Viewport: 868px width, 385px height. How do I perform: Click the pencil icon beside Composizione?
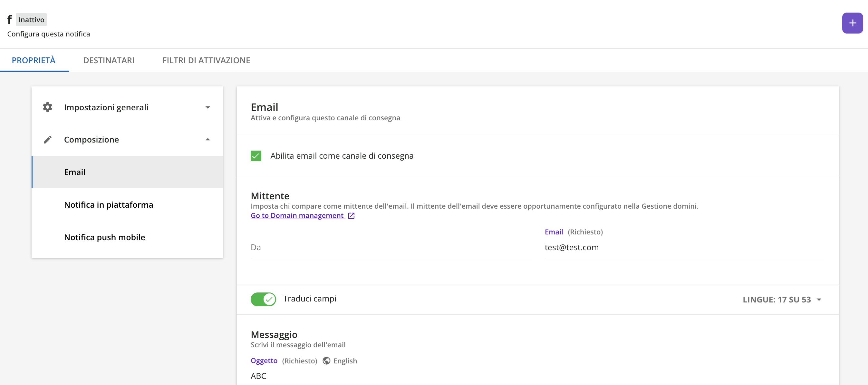click(x=47, y=140)
